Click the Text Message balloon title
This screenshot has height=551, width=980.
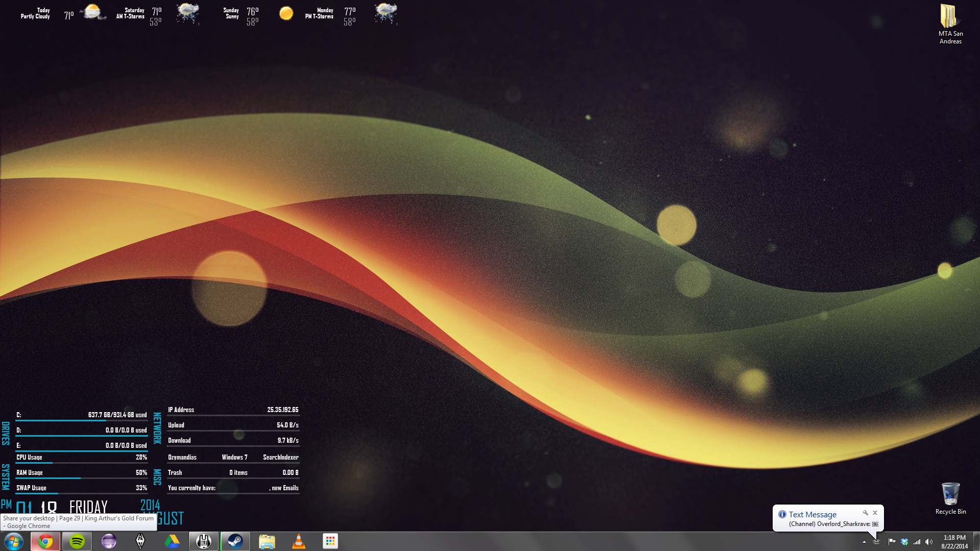(x=812, y=515)
